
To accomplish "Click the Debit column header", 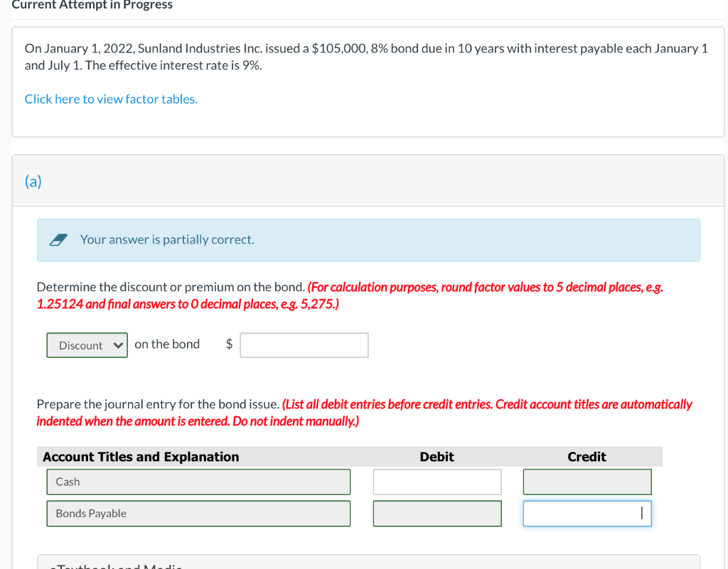I will click(x=437, y=457).
